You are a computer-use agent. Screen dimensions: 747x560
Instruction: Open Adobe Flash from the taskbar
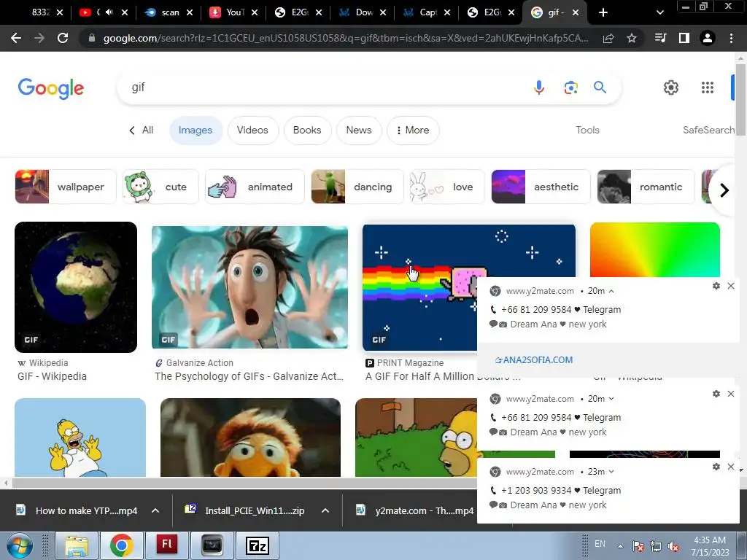(x=167, y=545)
